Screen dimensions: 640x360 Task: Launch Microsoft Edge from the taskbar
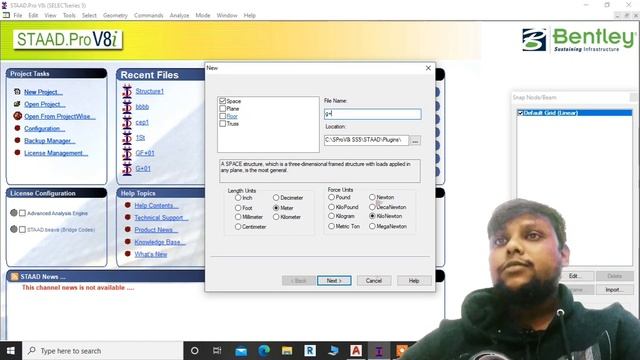264,351
